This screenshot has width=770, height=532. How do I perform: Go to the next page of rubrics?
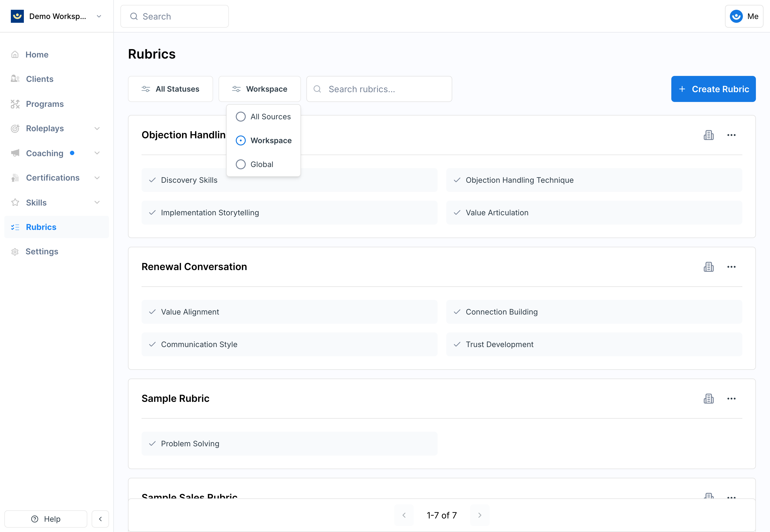point(480,515)
